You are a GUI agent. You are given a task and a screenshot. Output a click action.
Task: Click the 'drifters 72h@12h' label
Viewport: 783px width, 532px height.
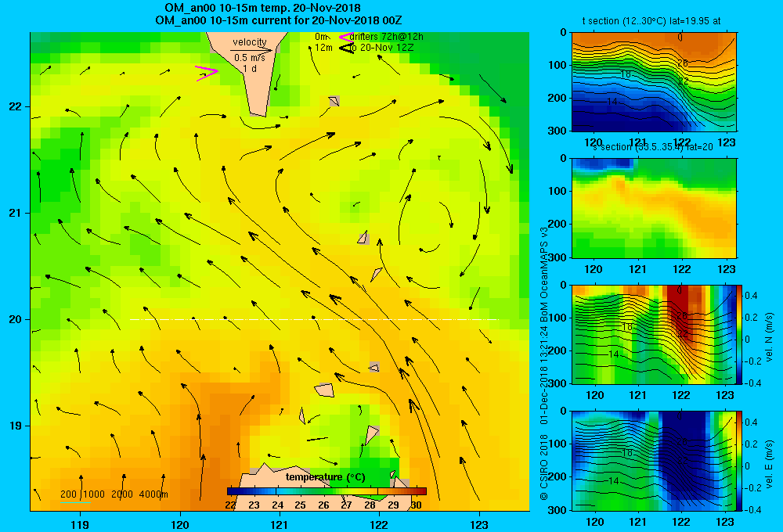tap(387, 37)
